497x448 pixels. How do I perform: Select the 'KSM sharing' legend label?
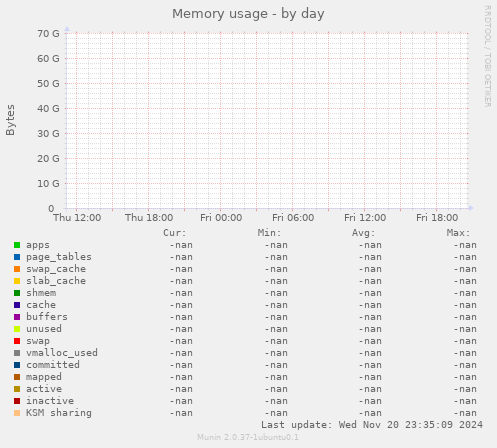point(59,413)
